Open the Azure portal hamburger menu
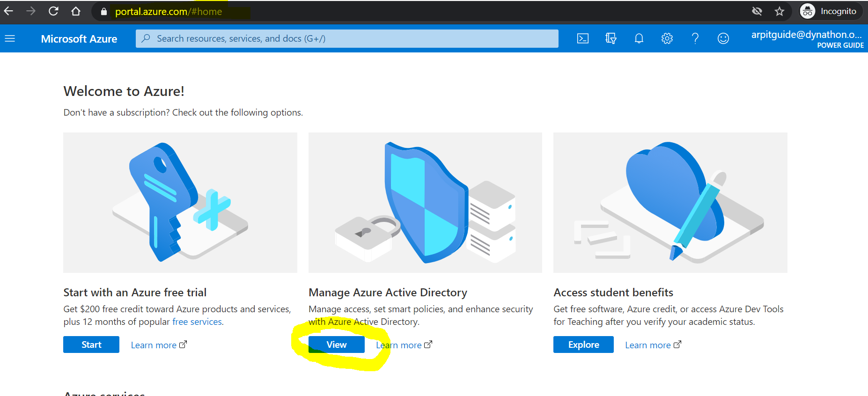The width and height of the screenshot is (868, 396). [10, 38]
